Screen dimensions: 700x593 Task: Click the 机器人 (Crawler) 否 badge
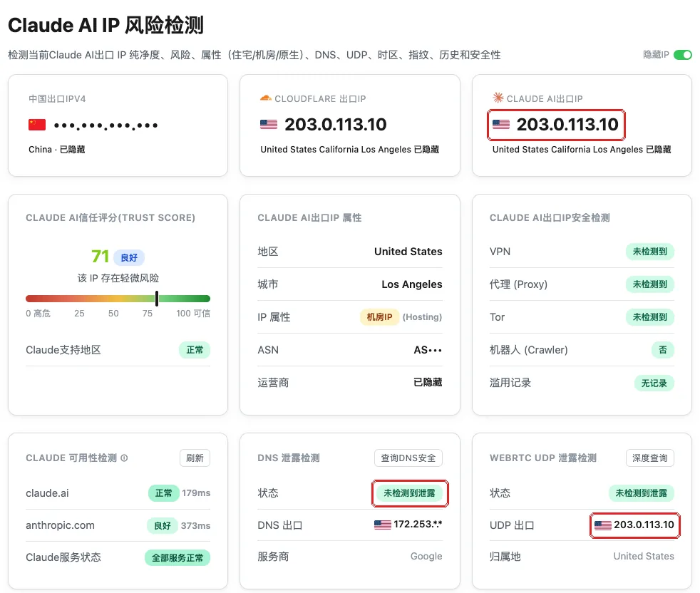(x=663, y=350)
